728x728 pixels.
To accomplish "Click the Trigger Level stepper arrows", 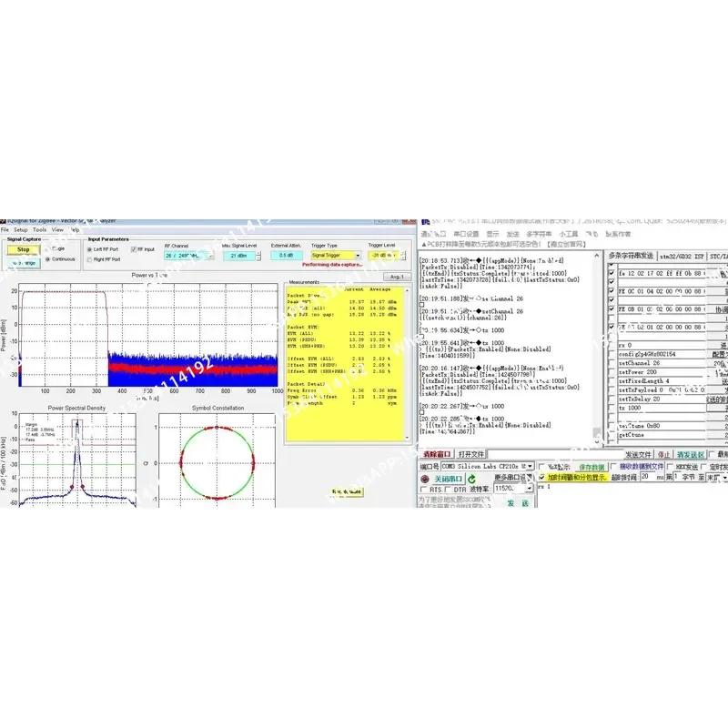I will 403,256.
